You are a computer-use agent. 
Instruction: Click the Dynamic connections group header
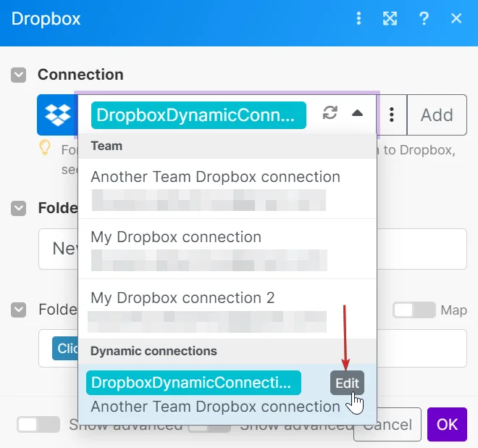(x=227, y=351)
